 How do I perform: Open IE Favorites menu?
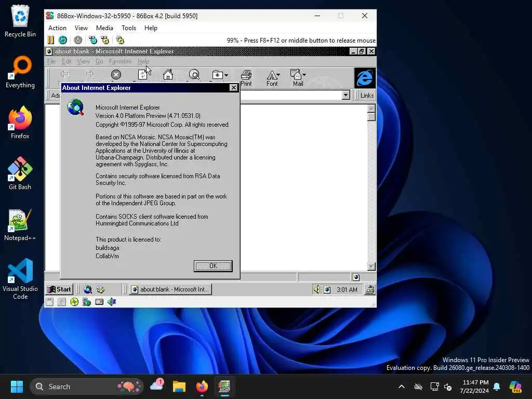pos(120,61)
